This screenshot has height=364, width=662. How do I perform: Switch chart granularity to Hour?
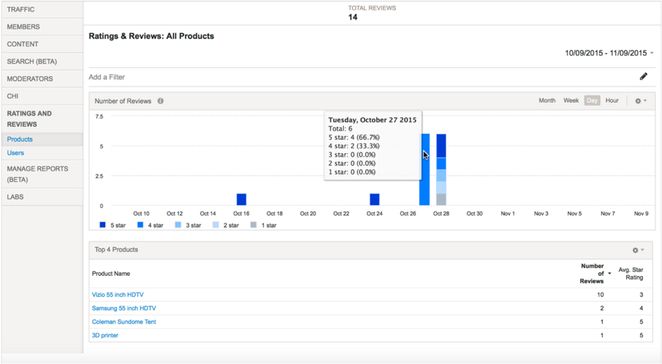pyautogui.click(x=612, y=101)
